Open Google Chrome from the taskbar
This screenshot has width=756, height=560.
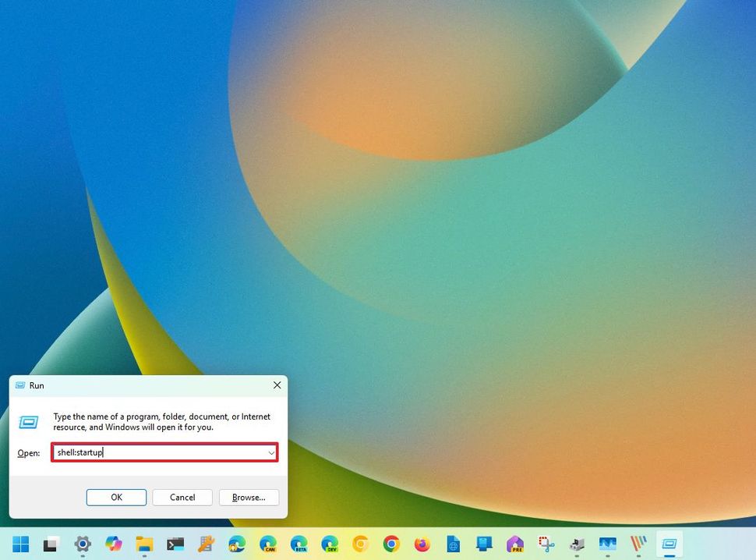click(390, 544)
